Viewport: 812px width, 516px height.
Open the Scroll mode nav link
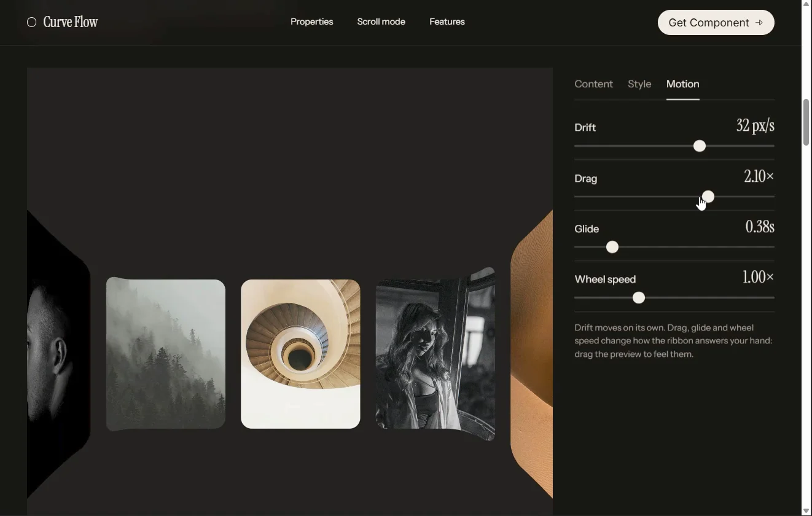coord(381,21)
